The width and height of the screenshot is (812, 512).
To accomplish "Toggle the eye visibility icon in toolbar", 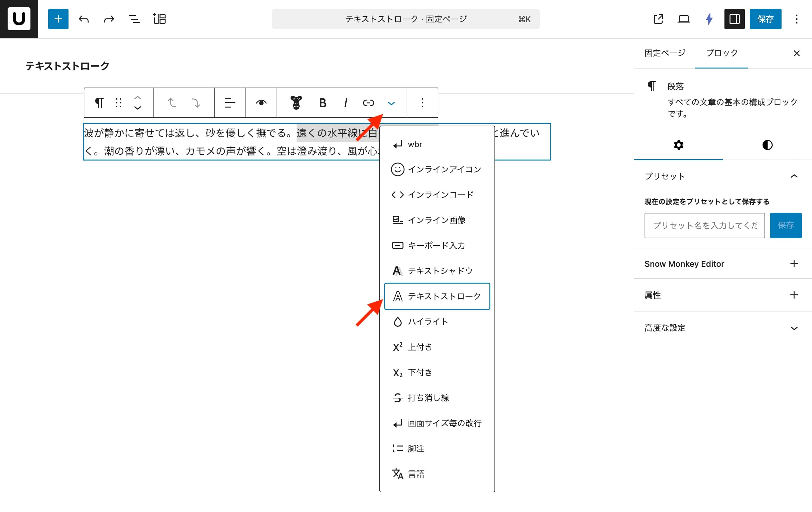I will pyautogui.click(x=261, y=103).
